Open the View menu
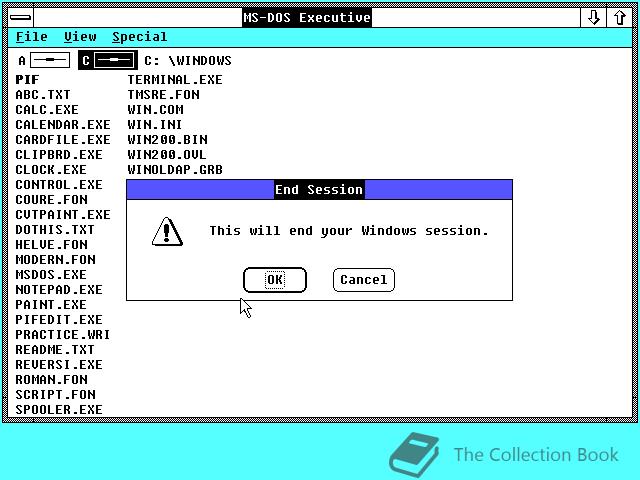 (80, 37)
